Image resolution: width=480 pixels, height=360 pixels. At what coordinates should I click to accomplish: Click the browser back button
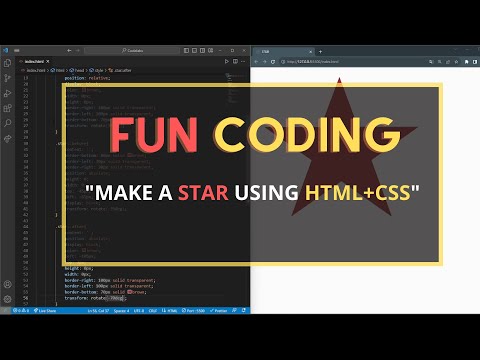tap(256, 62)
